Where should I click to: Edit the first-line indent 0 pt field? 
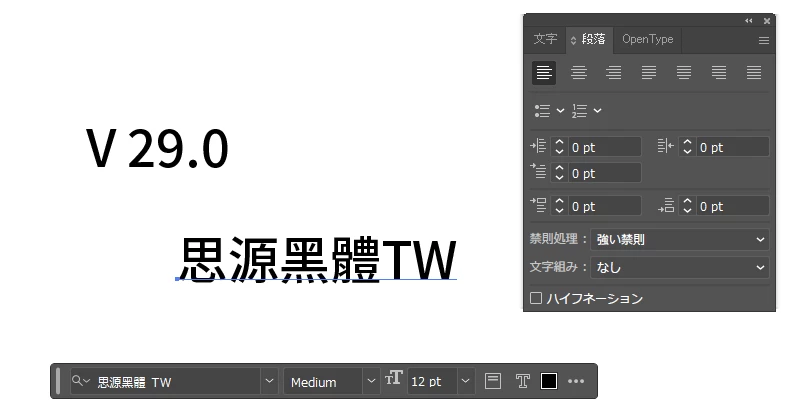point(604,173)
